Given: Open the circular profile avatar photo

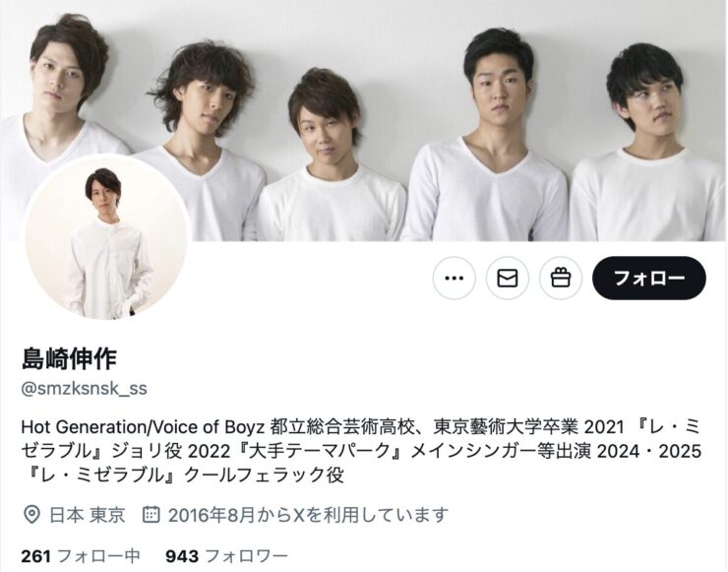Looking at the screenshot, I should (108, 237).
